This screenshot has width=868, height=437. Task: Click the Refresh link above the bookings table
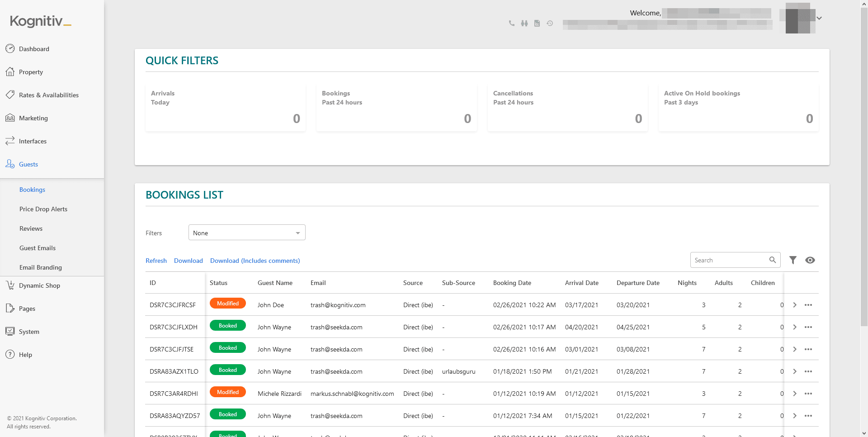[156, 261]
